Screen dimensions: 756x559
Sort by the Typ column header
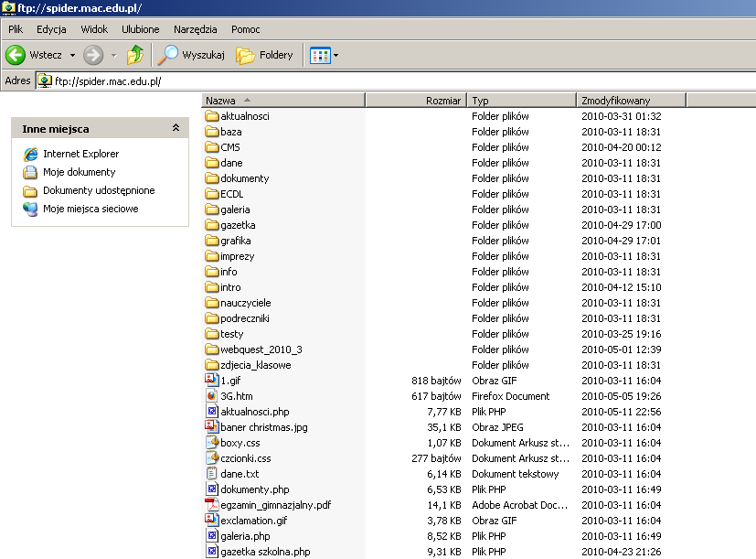522,101
